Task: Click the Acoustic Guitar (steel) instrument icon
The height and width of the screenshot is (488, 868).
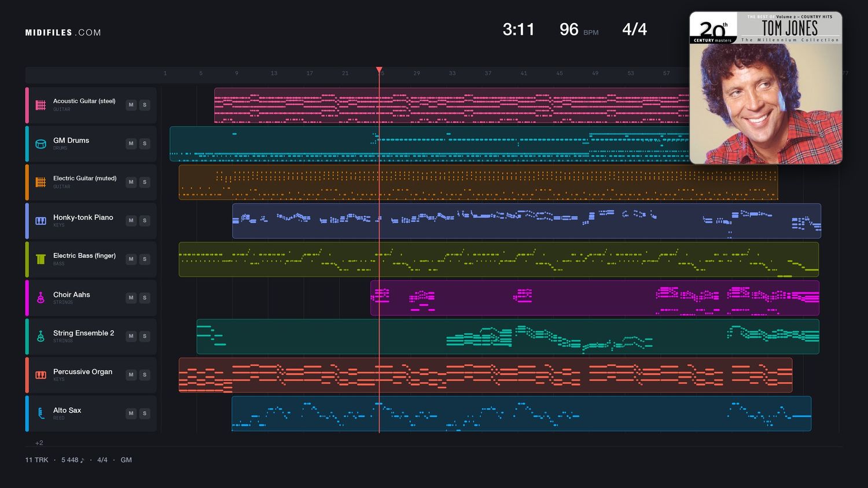Action: 41,105
